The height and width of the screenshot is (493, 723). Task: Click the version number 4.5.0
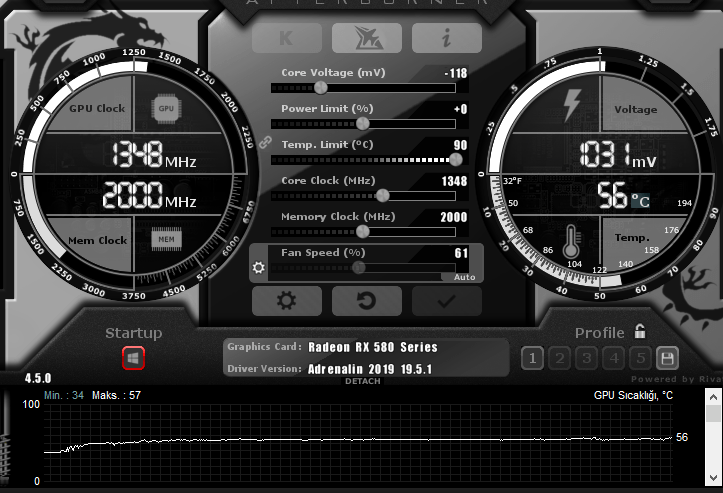[38, 379]
